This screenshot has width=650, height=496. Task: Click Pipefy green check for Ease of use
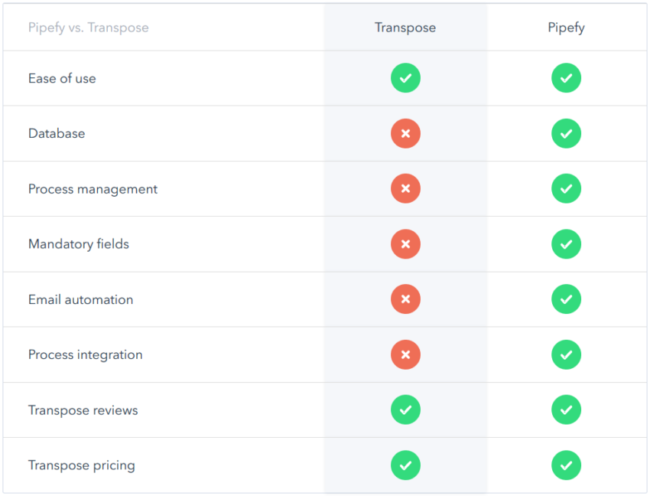[566, 78]
